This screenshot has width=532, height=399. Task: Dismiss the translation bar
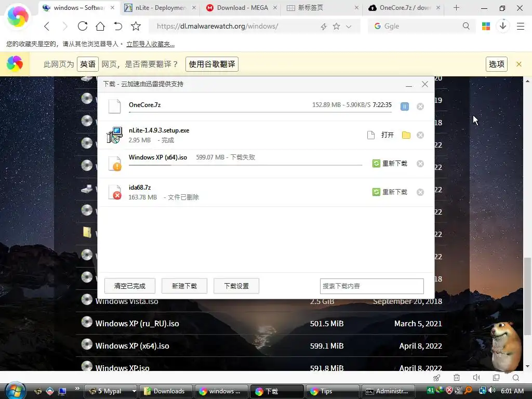[519, 64]
